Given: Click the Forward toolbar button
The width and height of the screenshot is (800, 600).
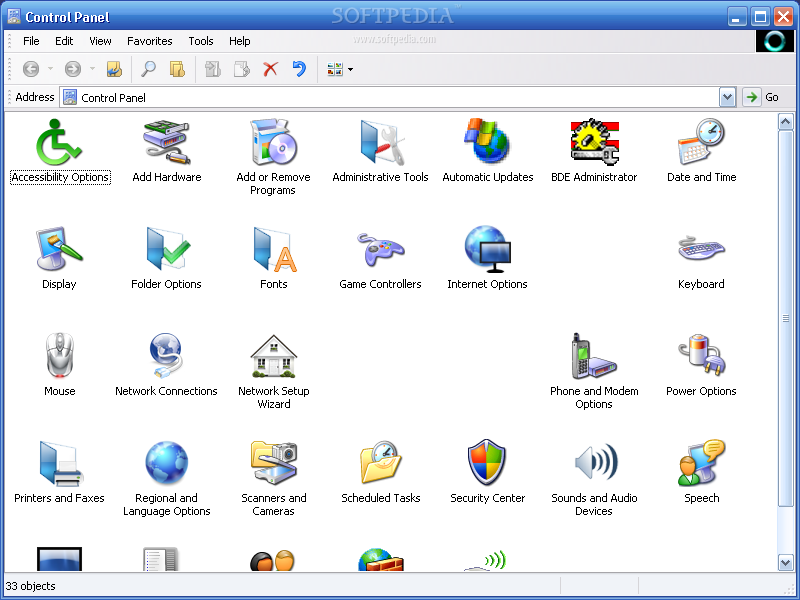Looking at the screenshot, I should (x=73, y=69).
